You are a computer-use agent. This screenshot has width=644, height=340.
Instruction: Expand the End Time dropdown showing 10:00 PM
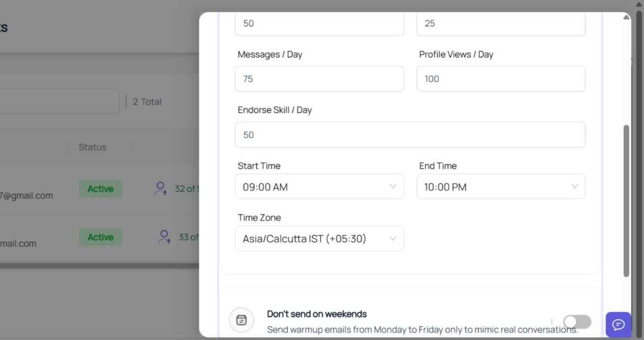(501, 186)
